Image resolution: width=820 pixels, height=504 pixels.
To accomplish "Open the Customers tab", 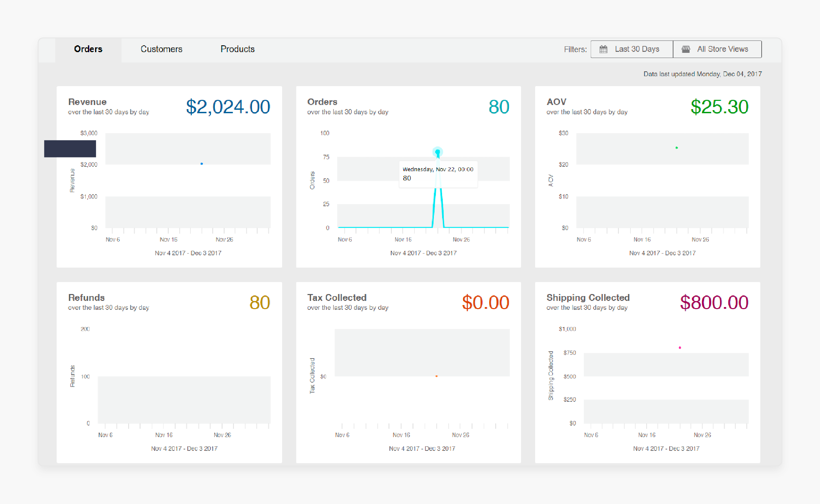I will point(161,49).
